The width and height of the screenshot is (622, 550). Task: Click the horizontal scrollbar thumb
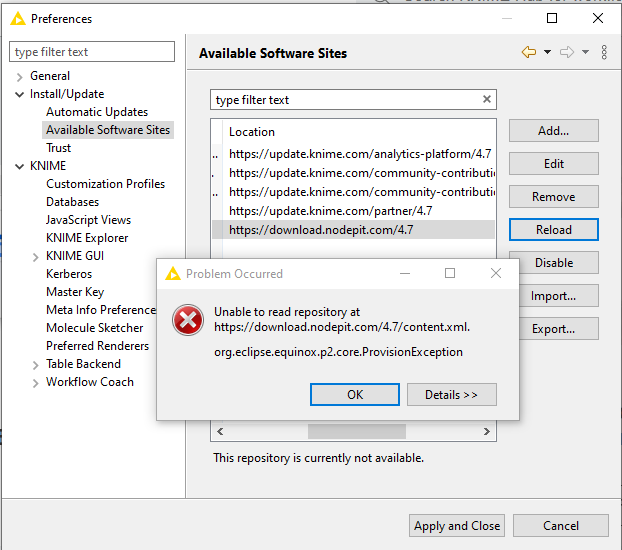point(357,431)
